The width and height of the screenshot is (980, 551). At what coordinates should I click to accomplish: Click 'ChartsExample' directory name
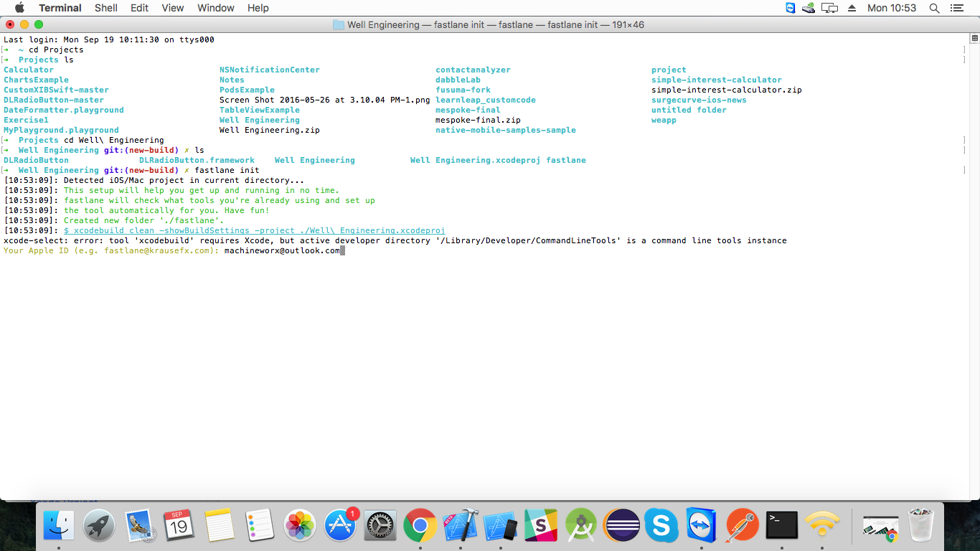point(37,80)
